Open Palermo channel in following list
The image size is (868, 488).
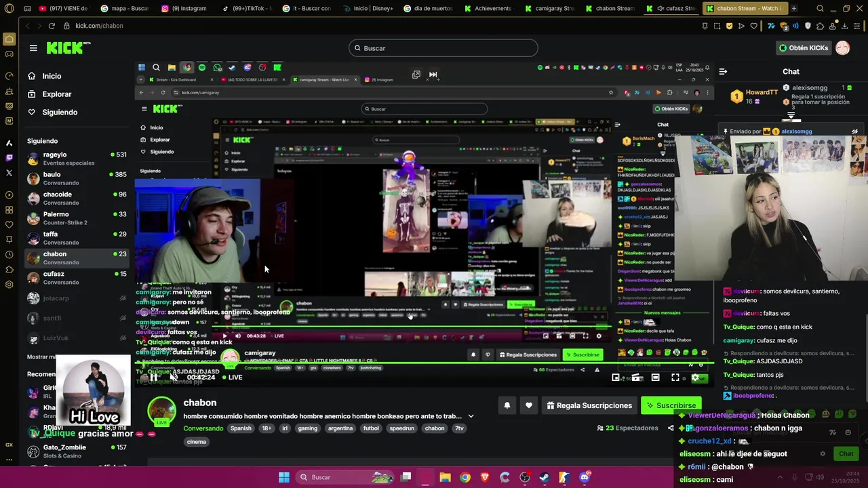coord(77,218)
